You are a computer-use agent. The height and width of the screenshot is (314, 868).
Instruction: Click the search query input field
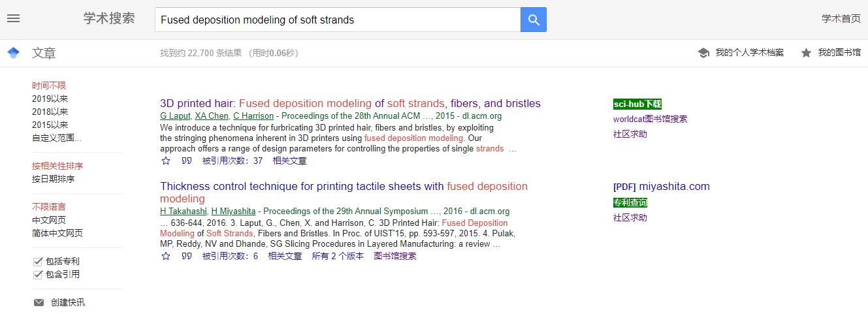coord(337,20)
